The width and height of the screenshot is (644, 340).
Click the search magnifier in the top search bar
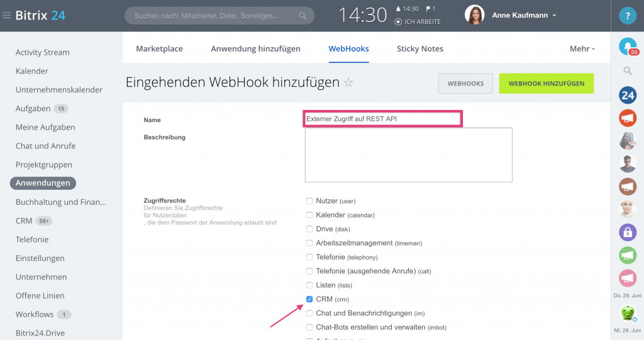pyautogui.click(x=303, y=16)
